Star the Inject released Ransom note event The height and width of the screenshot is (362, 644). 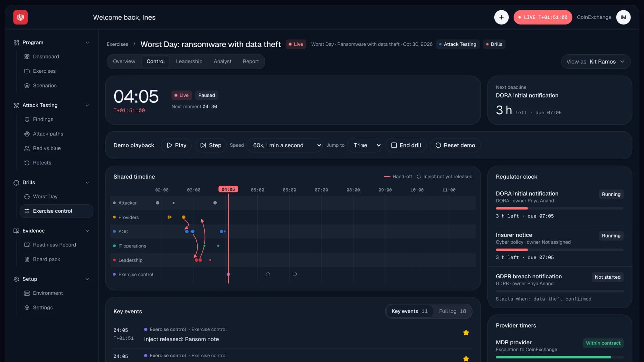[466, 333]
